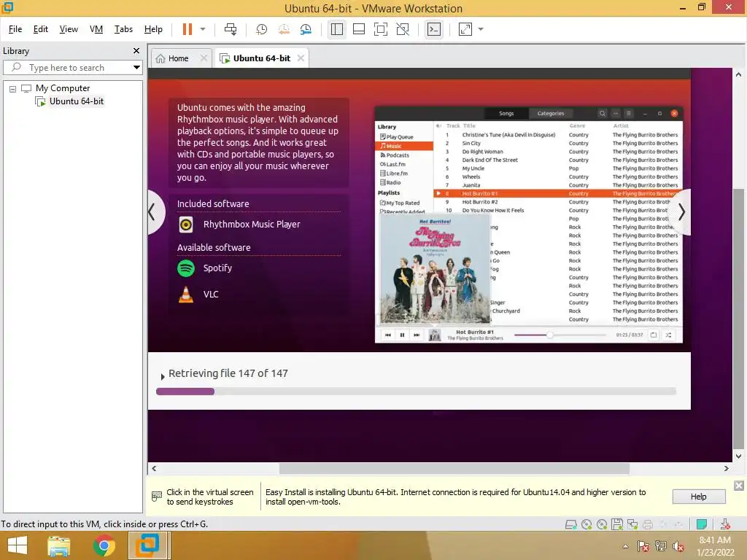Screen dimensions: 747x560
Task: Go to the previous installer slide
Action: pyautogui.click(x=155, y=212)
